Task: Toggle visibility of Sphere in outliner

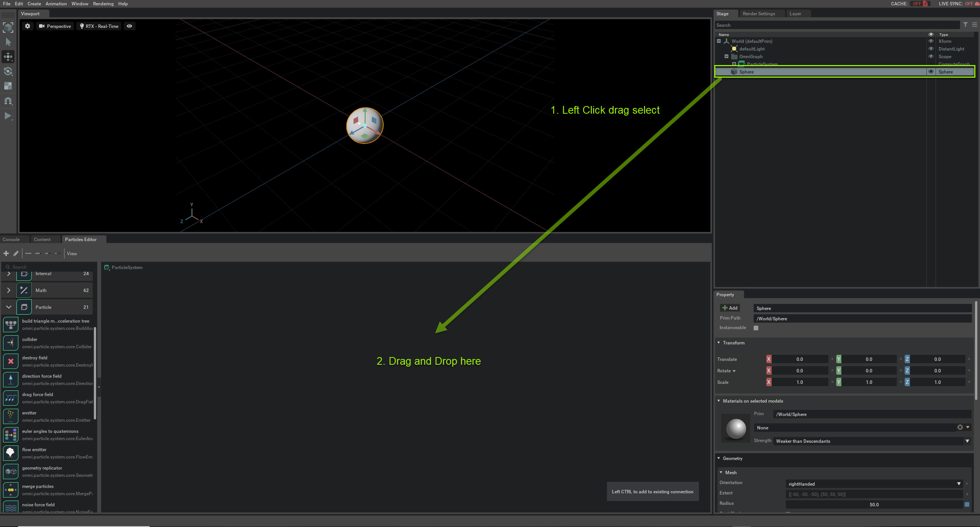Action: 931,72
